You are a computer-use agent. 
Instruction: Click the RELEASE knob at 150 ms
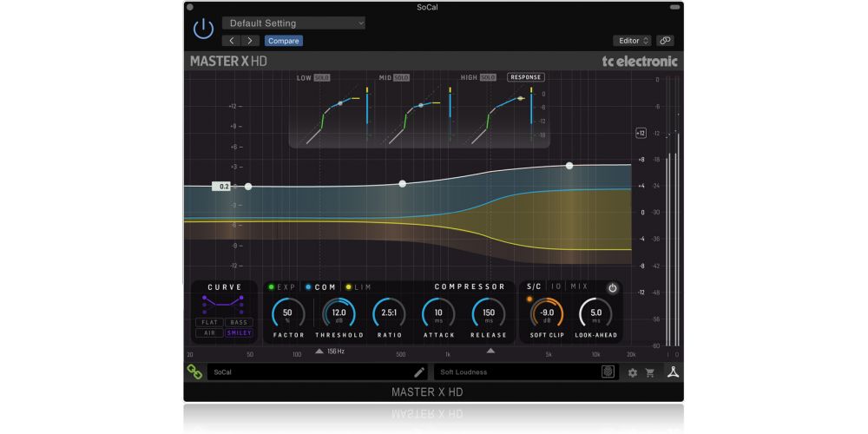point(489,314)
